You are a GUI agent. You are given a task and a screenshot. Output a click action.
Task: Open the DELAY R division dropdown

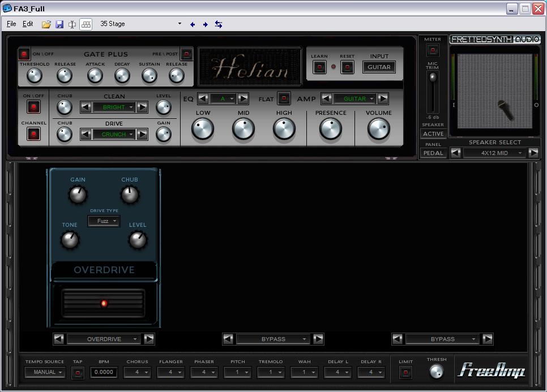(x=371, y=372)
